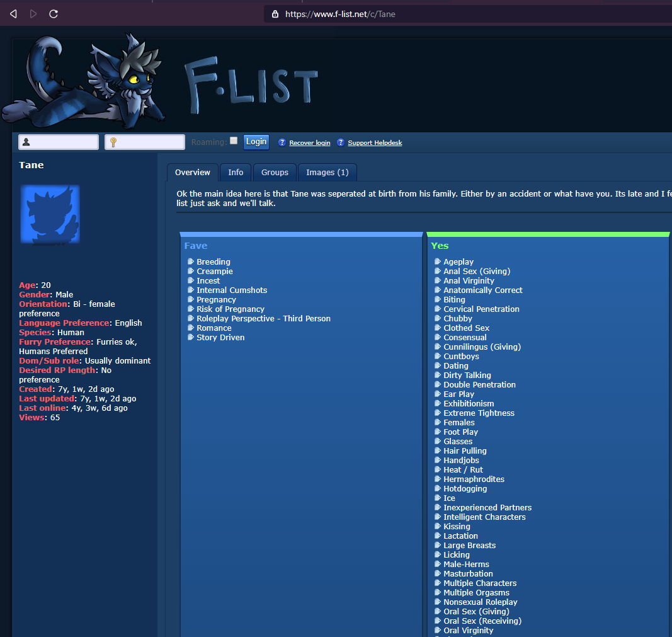Click the F-List dragon mascot logo
The image size is (672, 637).
84,81
